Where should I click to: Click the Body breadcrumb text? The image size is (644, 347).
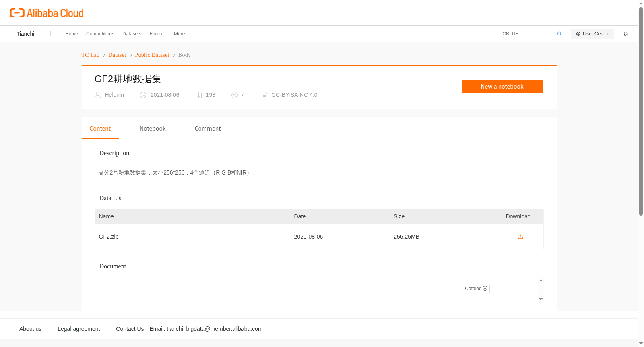click(x=184, y=55)
